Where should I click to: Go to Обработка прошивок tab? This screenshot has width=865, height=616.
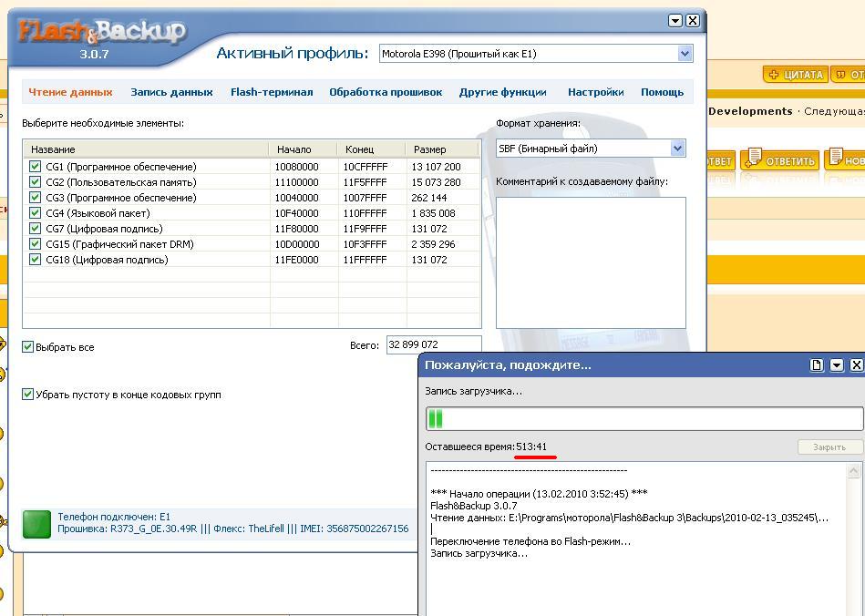click(x=386, y=92)
